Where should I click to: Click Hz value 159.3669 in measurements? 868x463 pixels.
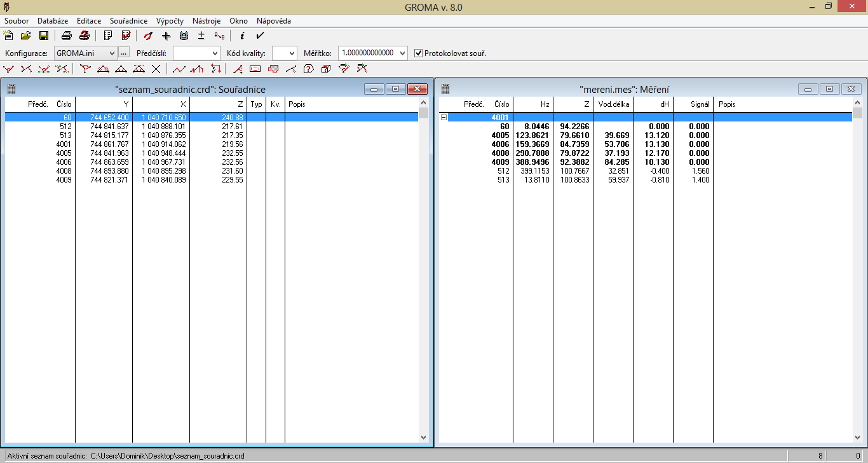(533, 144)
